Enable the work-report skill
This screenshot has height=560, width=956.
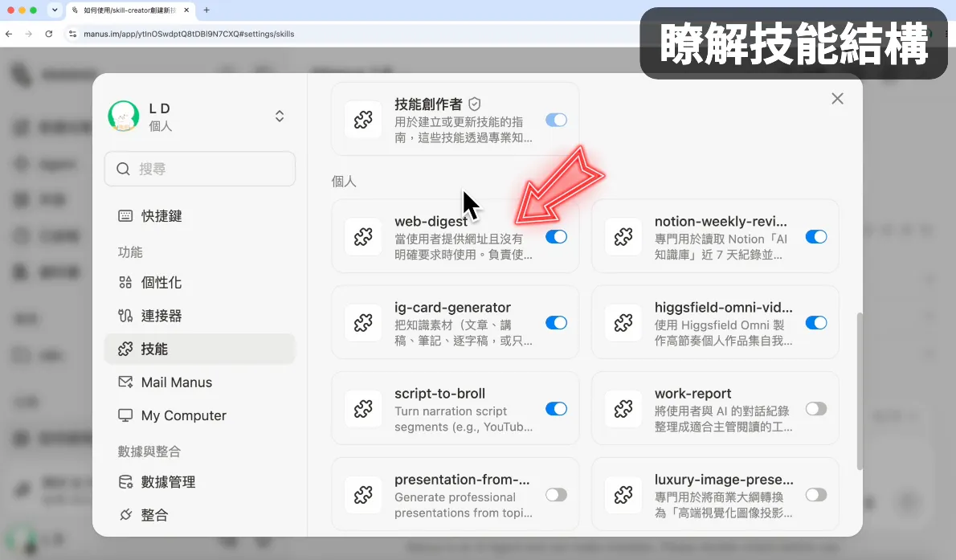click(815, 409)
